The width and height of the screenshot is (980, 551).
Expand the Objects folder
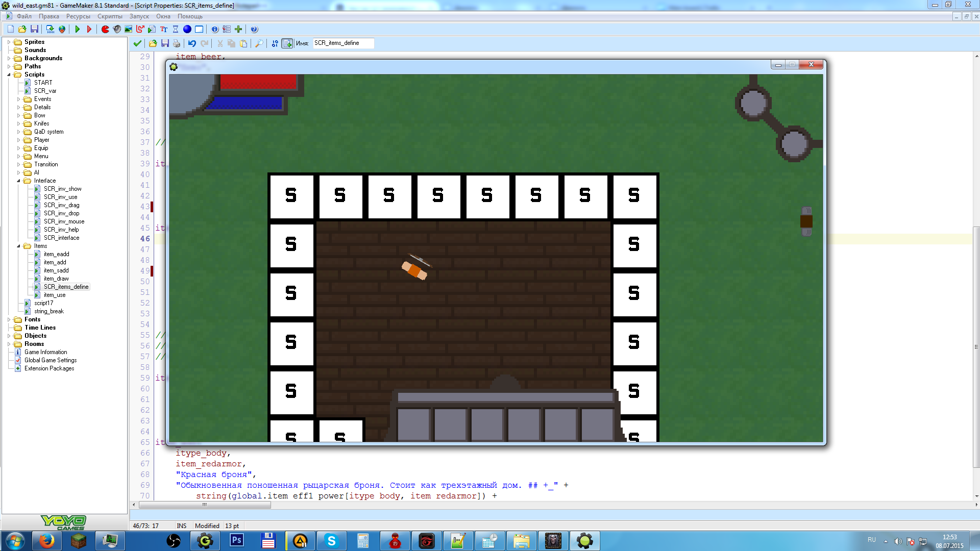pyautogui.click(x=9, y=336)
